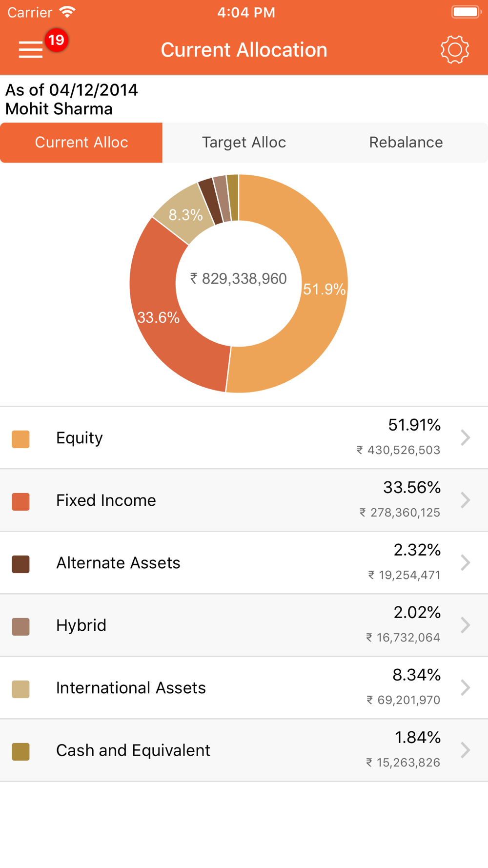Switch to Target Alloc tab

(x=244, y=143)
